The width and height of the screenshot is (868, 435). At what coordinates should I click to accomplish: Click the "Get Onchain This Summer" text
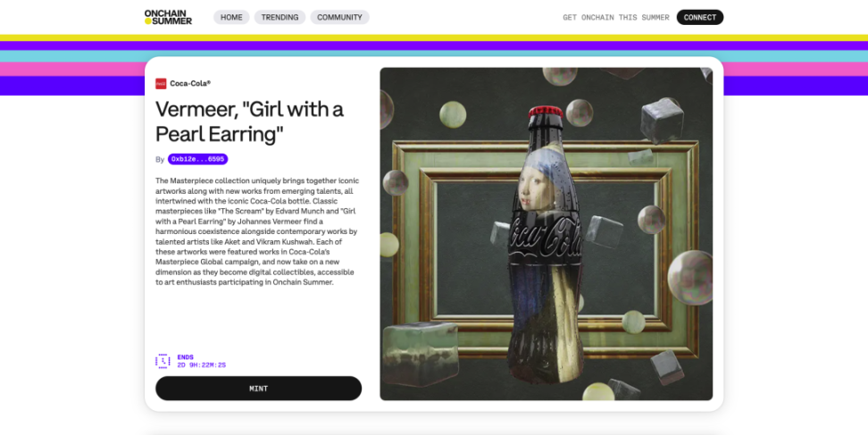tap(615, 17)
